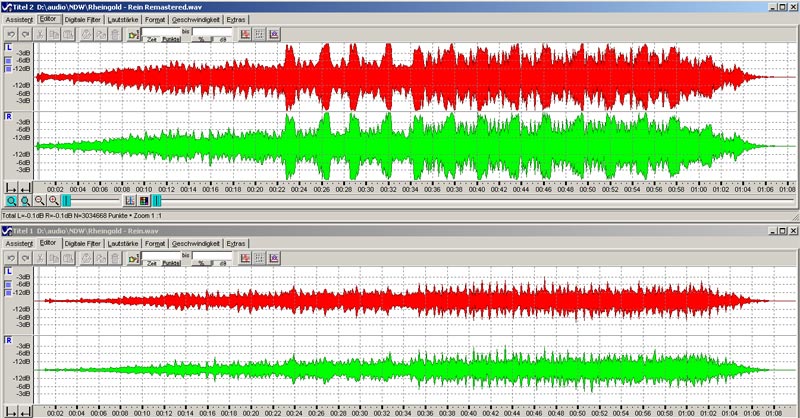Toggle the R channel button in Titel 2
Image resolution: width=800 pixels, height=418 pixels.
pos(9,116)
